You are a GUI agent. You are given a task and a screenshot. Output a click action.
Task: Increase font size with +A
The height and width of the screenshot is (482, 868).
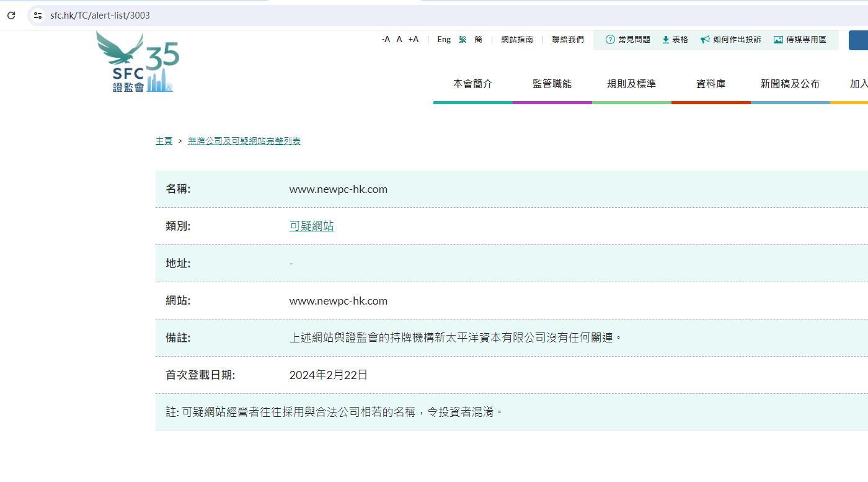(413, 40)
